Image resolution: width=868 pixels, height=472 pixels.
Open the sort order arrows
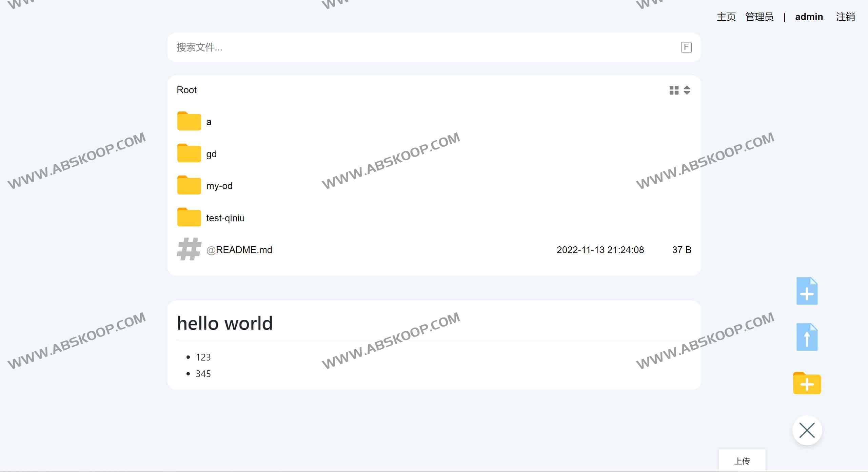[687, 90]
